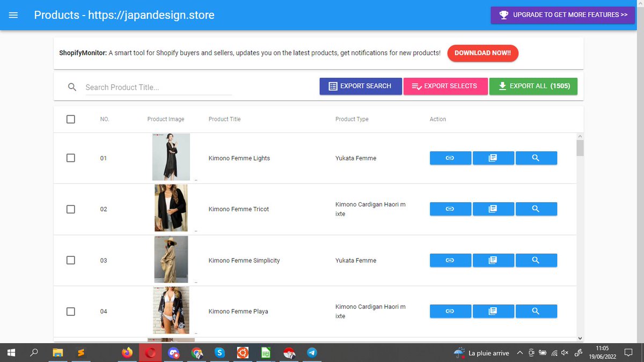Screen dimensions: 644x362
Task: Click the Export Search button
Action: click(361, 86)
